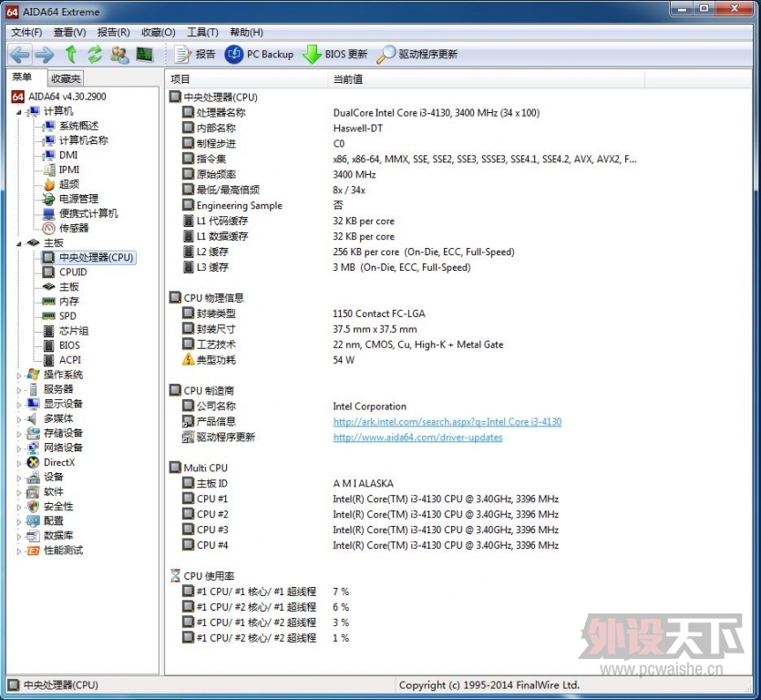Screen dimensions: 761x700
Task: Open the 报告(R) menu
Action: point(114,33)
